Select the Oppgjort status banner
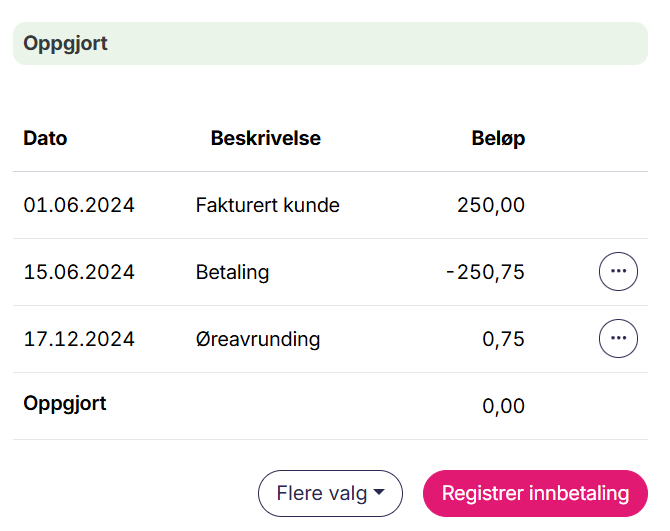The height and width of the screenshot is (531, 670). 330,44
